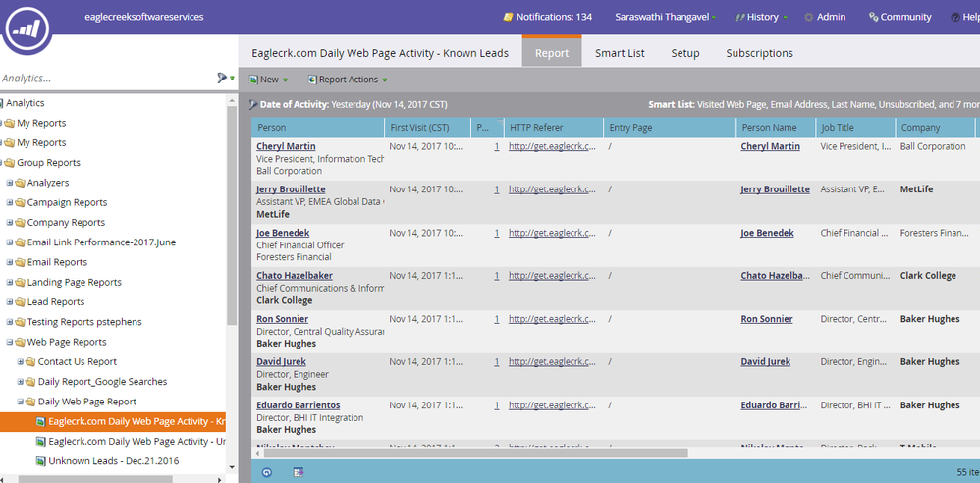
Task: Open the Setup tab
Action: pos(685,53)
